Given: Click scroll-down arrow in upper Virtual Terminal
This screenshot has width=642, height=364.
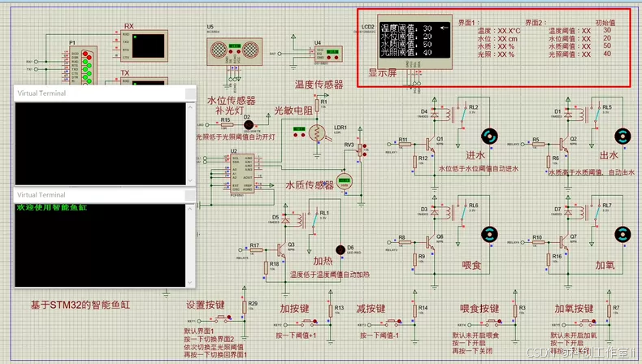Looking at the screenshot, I should (190, 180).
